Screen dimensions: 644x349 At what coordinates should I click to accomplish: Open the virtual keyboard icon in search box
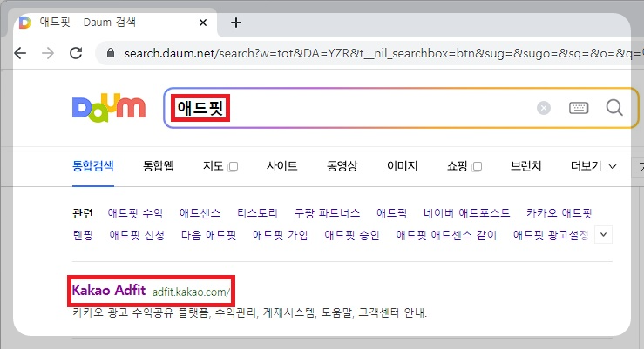(x=579, y=108)
